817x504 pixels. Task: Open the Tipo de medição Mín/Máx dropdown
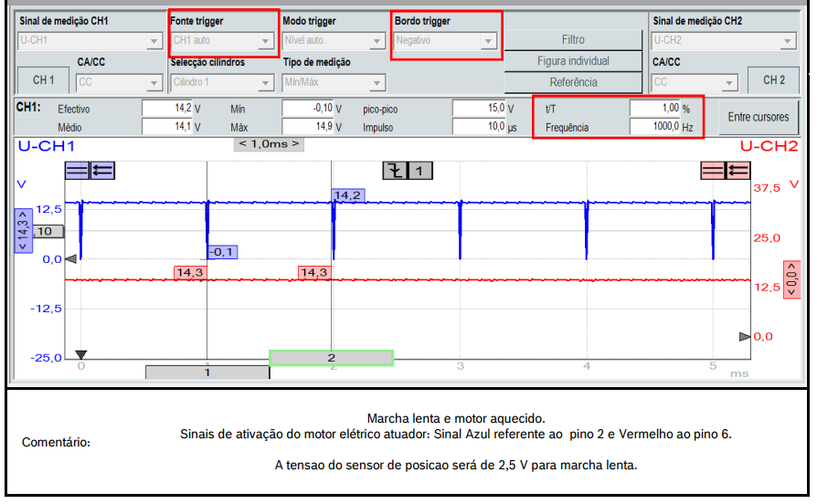point(334,82)
